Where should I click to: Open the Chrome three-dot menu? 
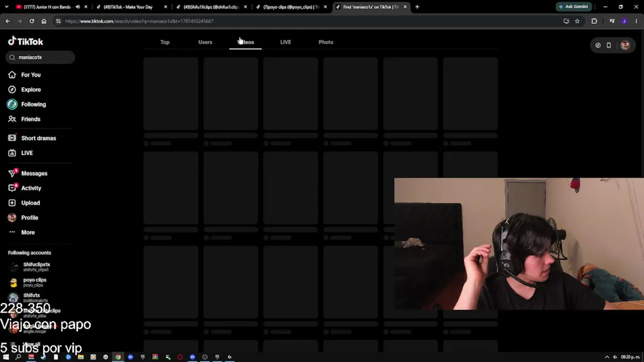pos(636,21)
